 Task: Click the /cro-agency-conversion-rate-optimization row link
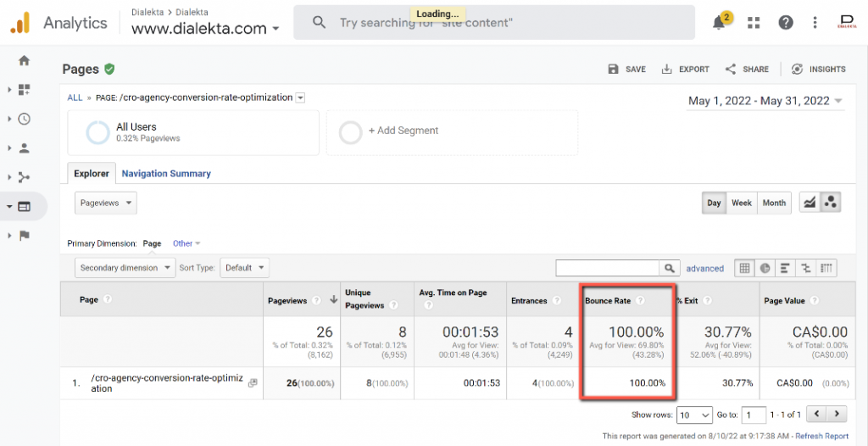(x=167, y=383)
